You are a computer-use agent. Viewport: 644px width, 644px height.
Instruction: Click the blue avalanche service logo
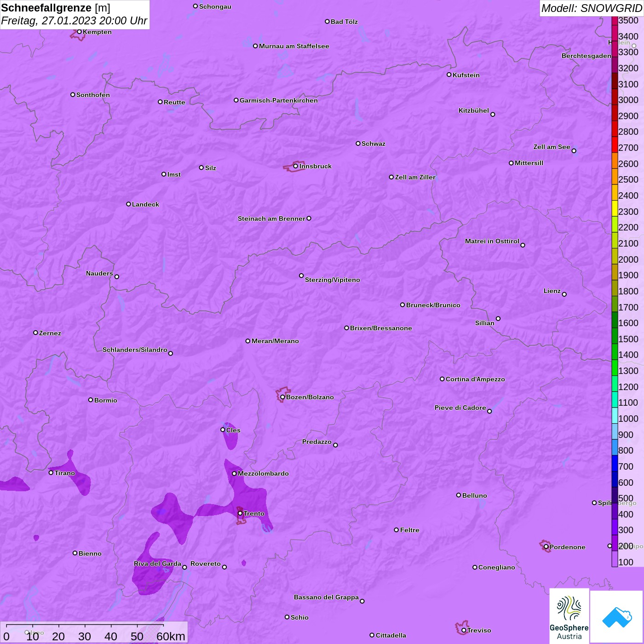(616, 617)
